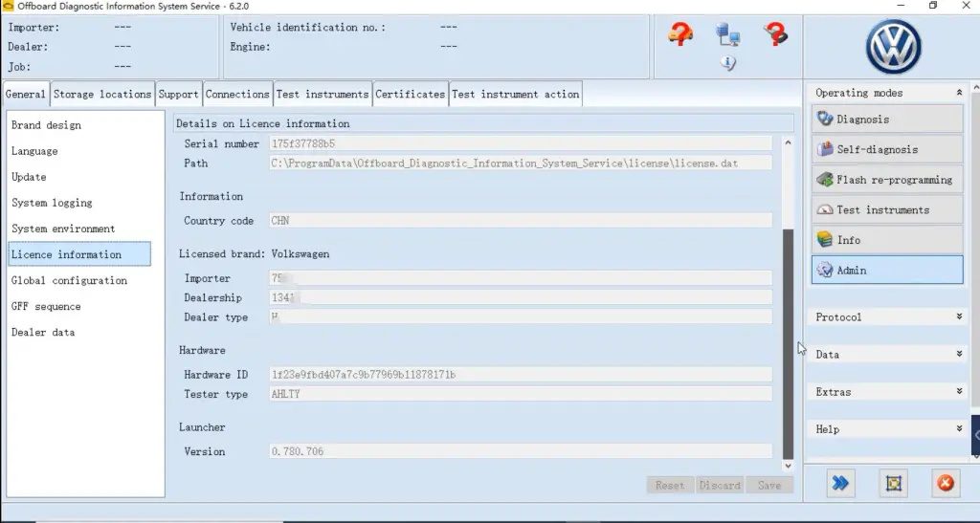Click the red cancel X icon
The width and height of the screenshot is (980, 523).
[946, 483]
